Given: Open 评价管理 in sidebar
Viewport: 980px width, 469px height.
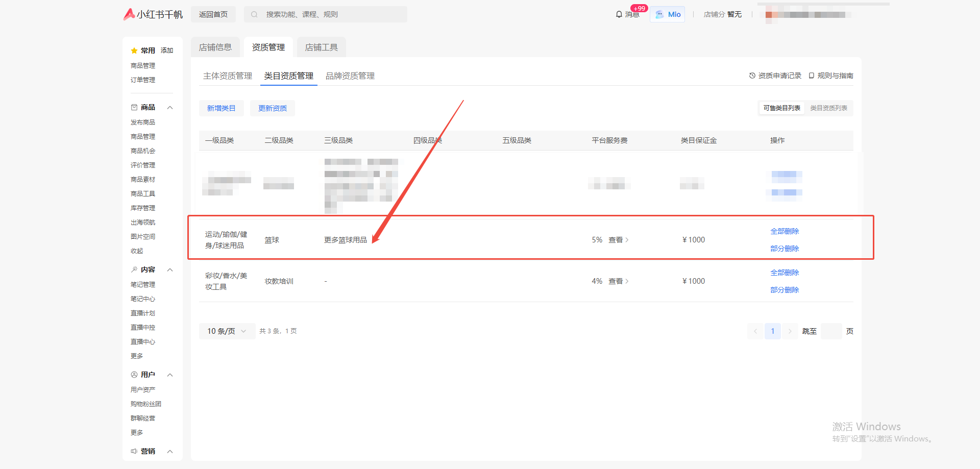Looking at the screenshot, I should [143, 165].
